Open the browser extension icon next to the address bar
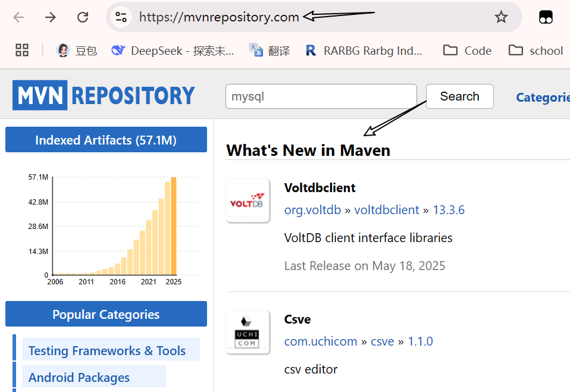The width and height of the screenshot is (570, 392). 546,17
